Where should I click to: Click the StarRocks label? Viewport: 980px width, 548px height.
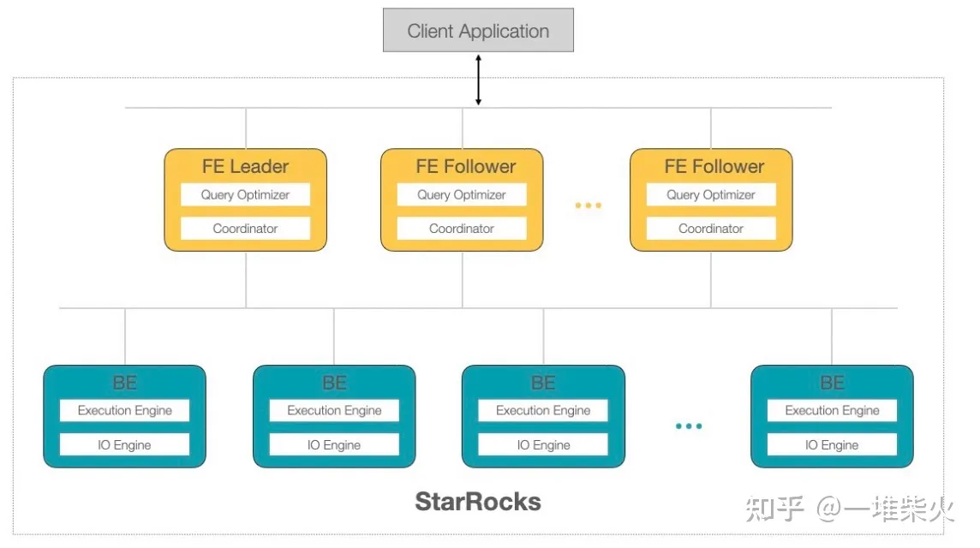(478, 502)
